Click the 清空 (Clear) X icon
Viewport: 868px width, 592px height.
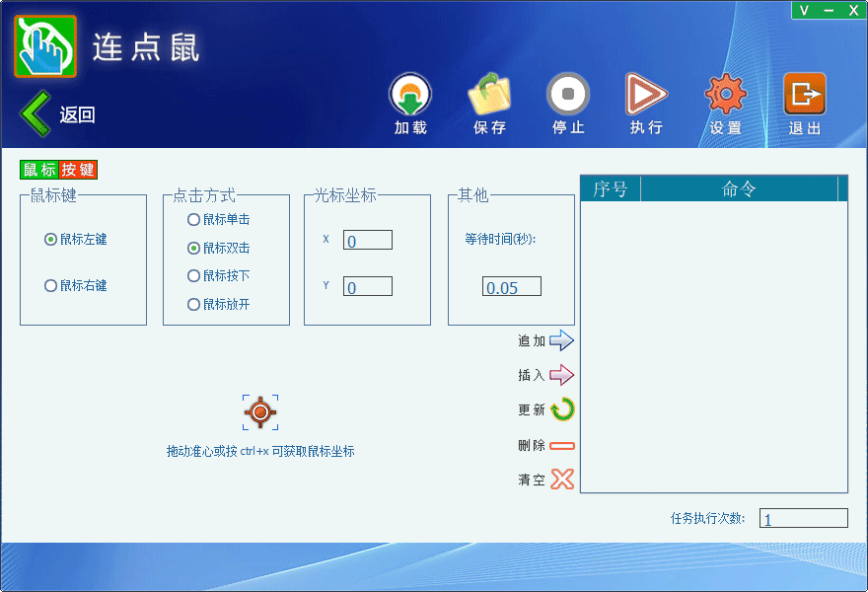tap(562, 480)
